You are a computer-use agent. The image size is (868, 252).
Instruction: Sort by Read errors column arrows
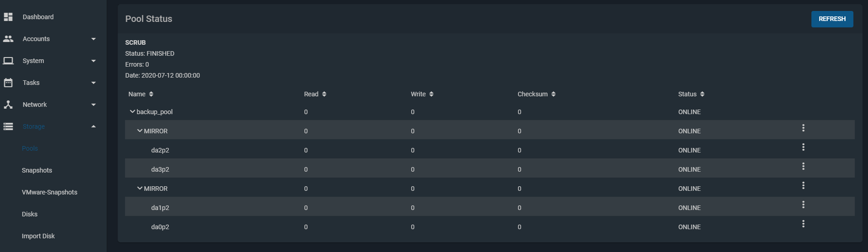click(324, 94)
